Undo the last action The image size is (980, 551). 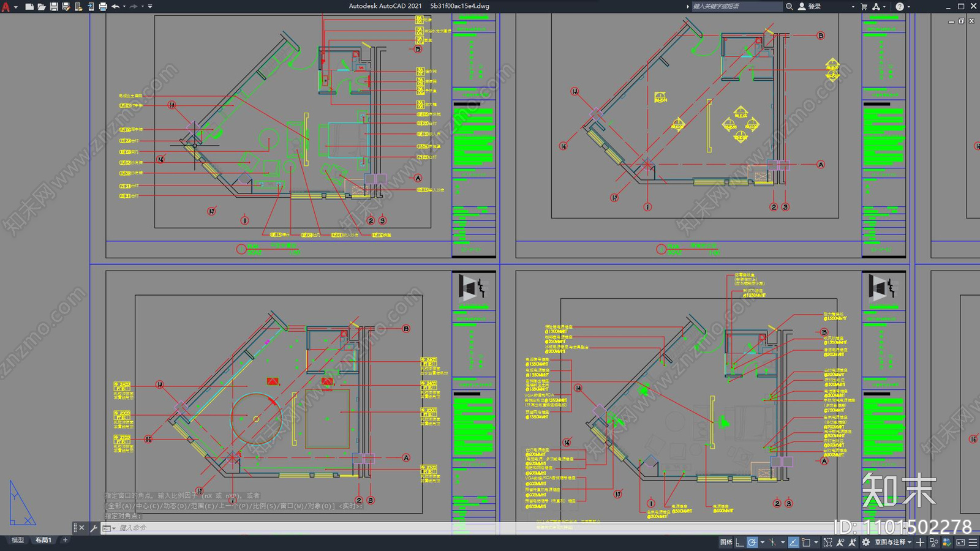pyautogui.click(x=115, y=7)
